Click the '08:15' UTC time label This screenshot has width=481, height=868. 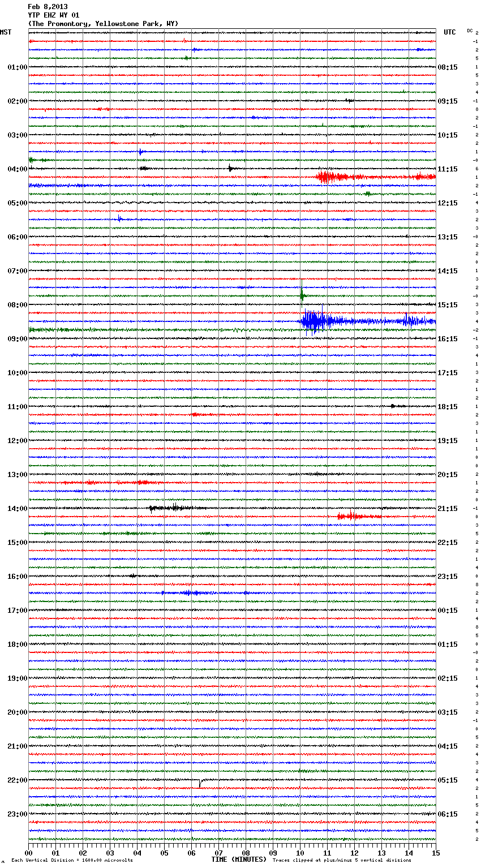click(448, 67)
